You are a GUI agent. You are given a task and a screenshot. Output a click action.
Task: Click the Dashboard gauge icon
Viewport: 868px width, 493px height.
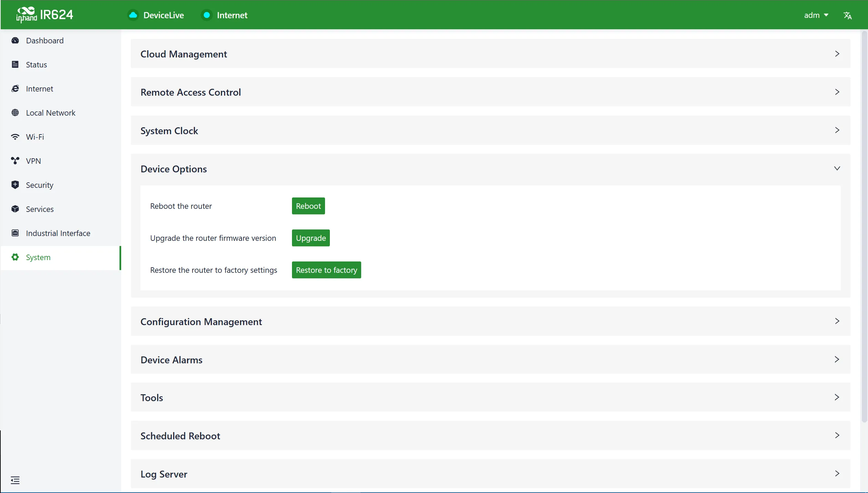(15, 41)
